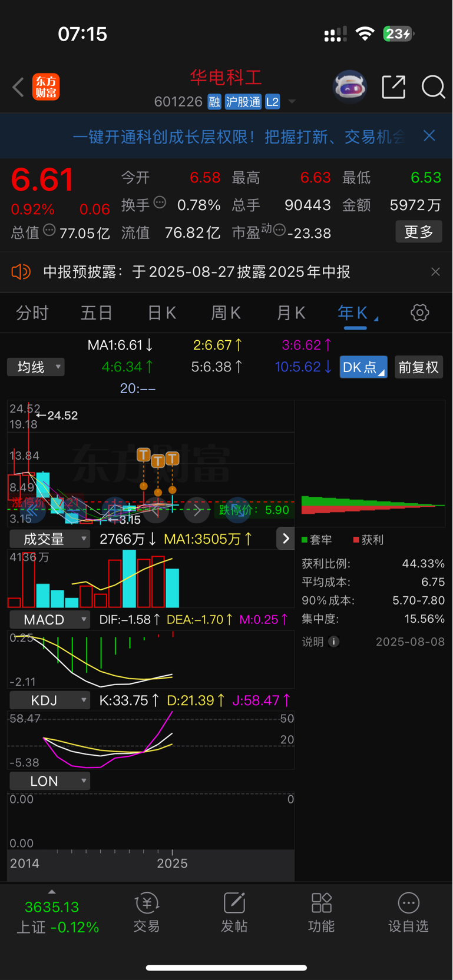The width and height of the screenshot is (453, 980).
Task: Tap the battery indicator in status bar
Action: tap(398, 34)
